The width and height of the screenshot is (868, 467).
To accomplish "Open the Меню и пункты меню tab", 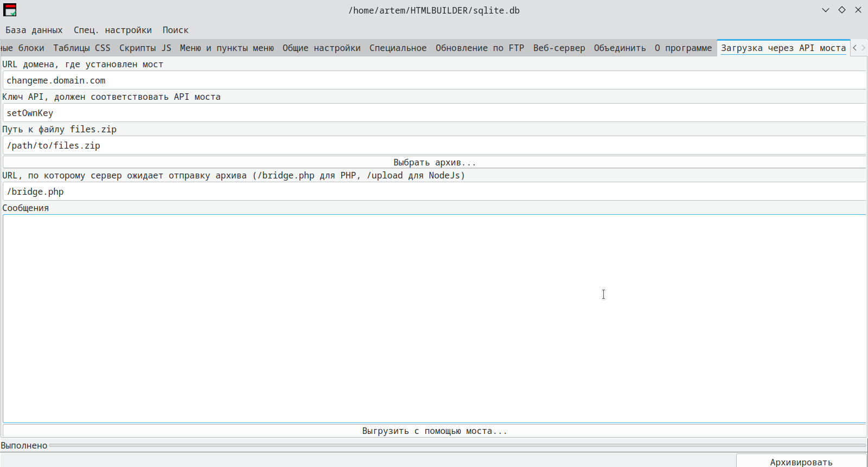I will [x=227, y=48].
